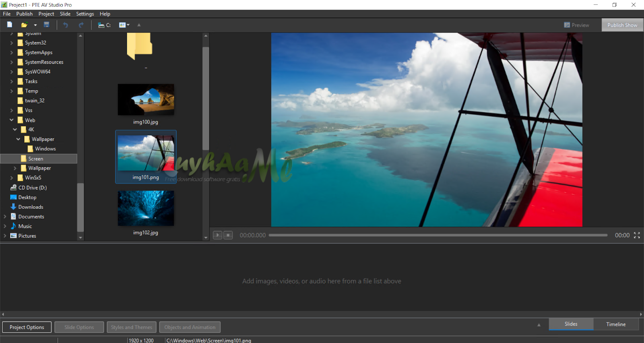Expand the Documents folder node

pos(5,217)
